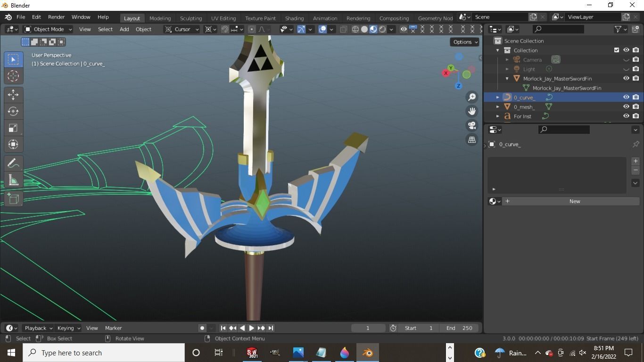This screenshot has width=644, height=362.
Task: Hide 0_curve_ in viewport via eye
Action: (626, 97)
